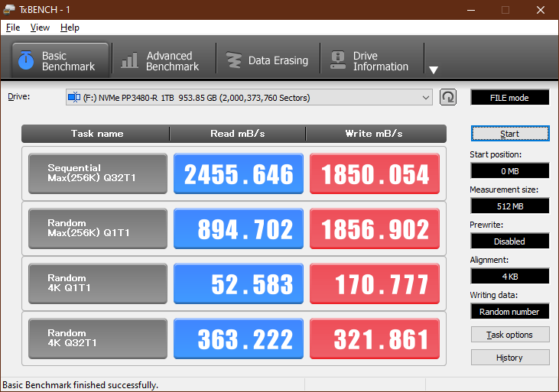Go to the Data Erasing tab

click(x=268, y=60)
